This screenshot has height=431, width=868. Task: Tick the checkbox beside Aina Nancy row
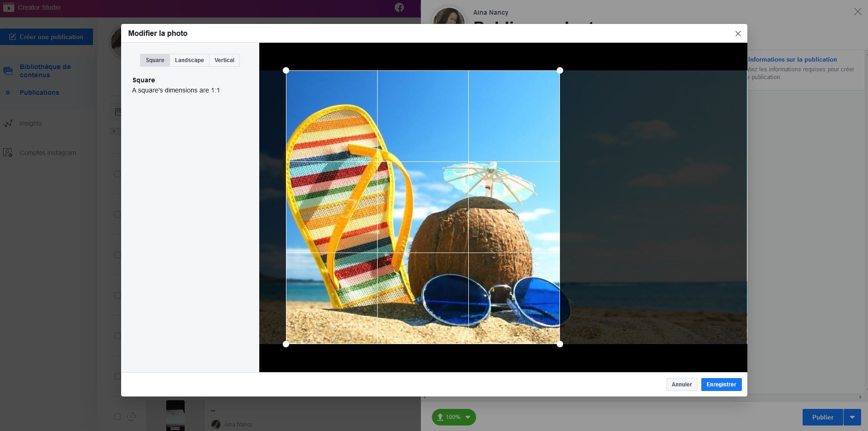click(x=117, y=417)
